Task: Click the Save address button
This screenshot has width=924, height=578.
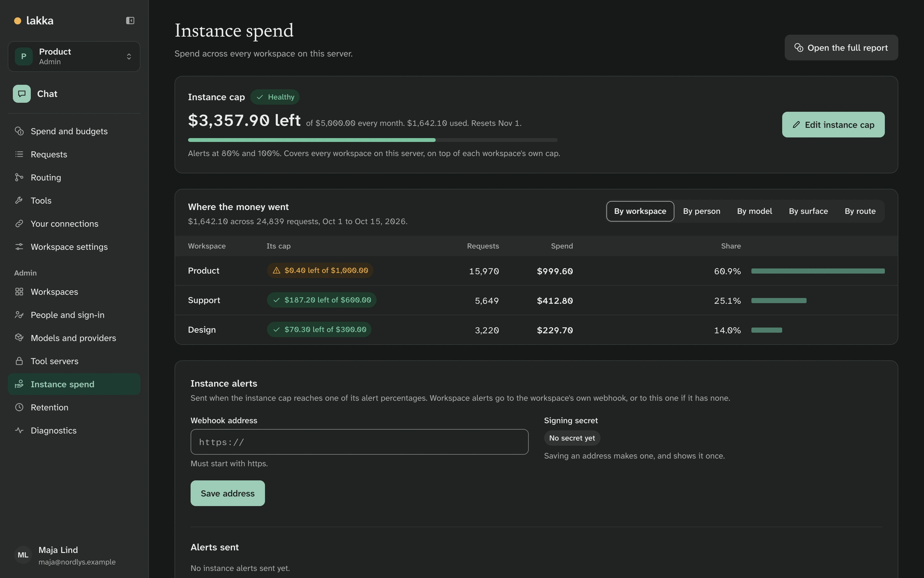Action: [x=227, y=493]
